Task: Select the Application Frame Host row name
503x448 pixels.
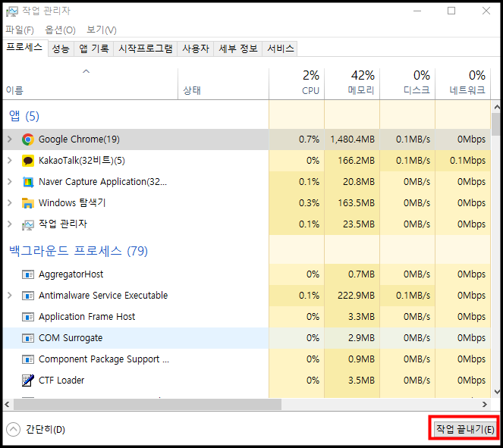Action: click(86, 317)
